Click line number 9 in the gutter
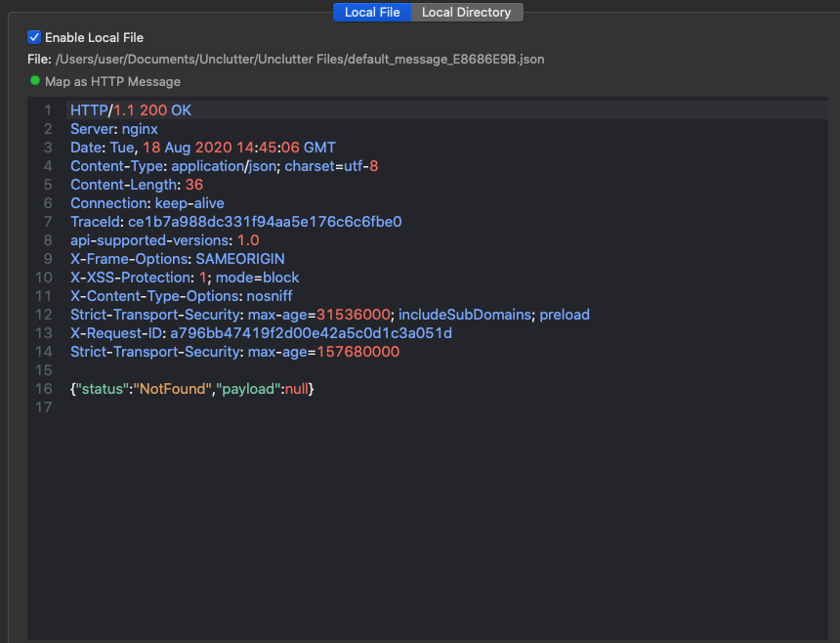 [47, 258]
